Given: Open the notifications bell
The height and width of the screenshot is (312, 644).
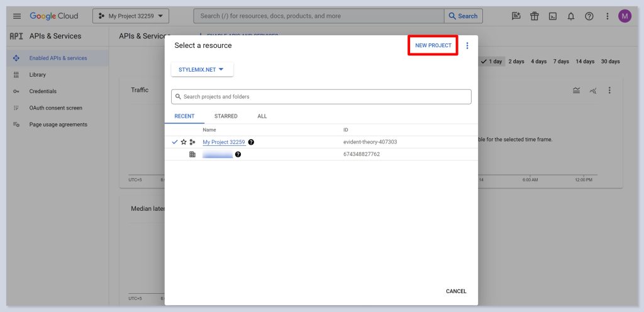Looking at the screenshot, I should 571,16.
